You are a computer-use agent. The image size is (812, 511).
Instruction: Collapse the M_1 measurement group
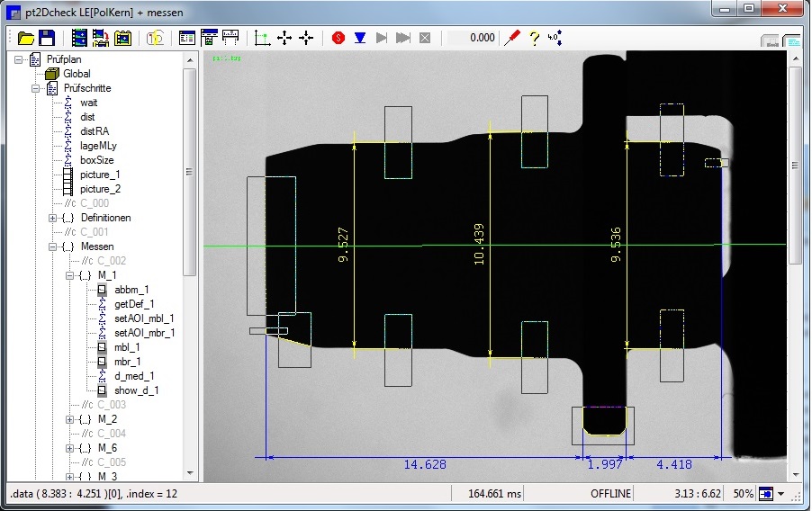pyautogui.click(x=69, y=275)
